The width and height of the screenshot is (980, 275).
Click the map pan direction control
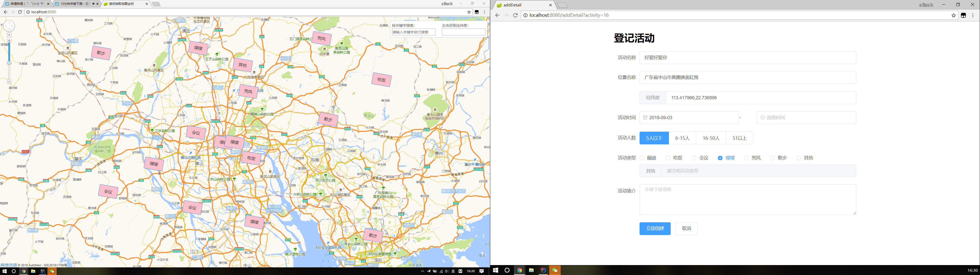click(x=9, y=26)
